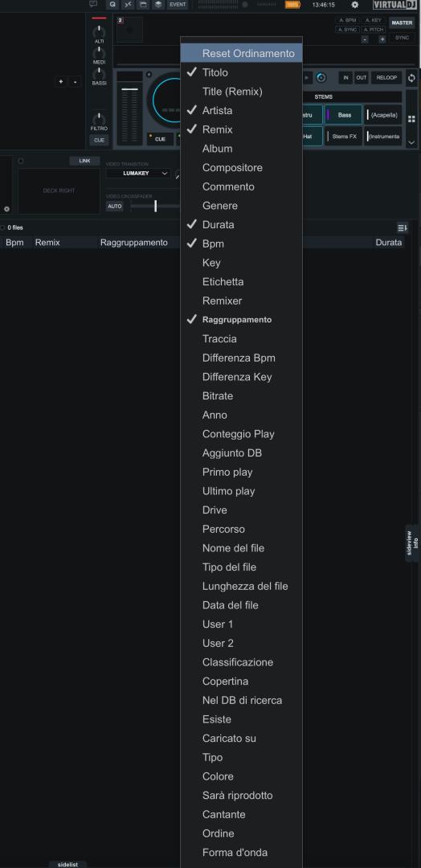Open the LUMAKEY video transition dropdown
Image resolution: width=421 pixels, height=868 pixels.
(x=138, y=174)
